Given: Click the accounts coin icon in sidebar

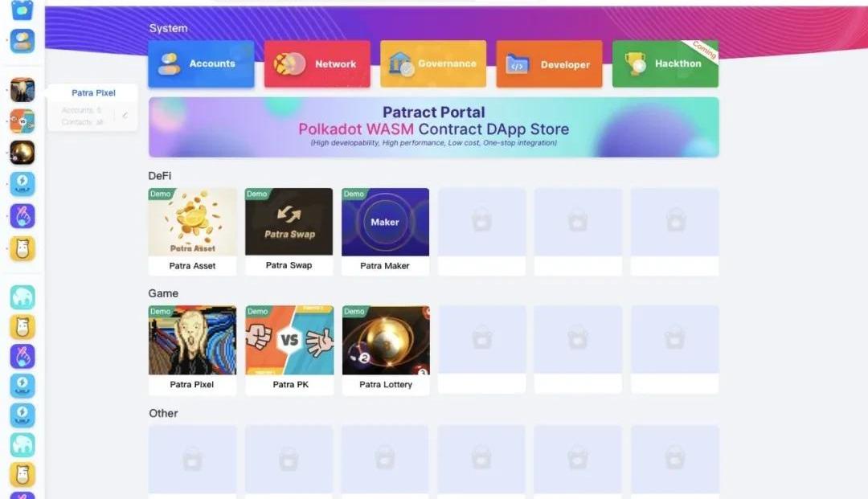Looking at the screenshot, I should pos(23,41).
